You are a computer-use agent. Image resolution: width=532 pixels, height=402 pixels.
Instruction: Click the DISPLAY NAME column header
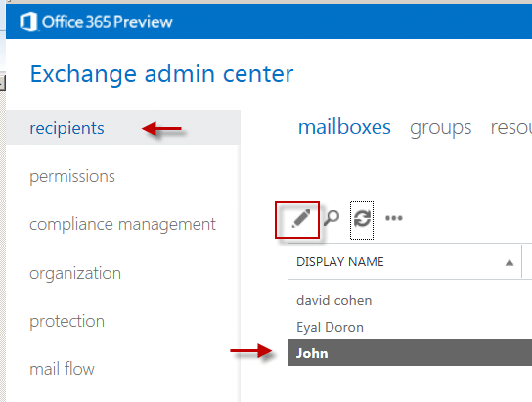click(x=340, y=262)
